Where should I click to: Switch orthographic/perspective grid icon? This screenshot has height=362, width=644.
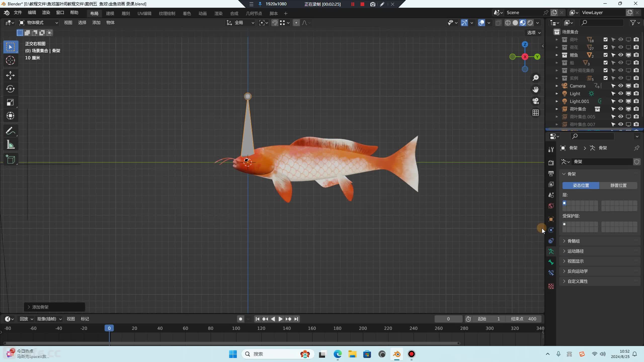(x=536, y=113)
